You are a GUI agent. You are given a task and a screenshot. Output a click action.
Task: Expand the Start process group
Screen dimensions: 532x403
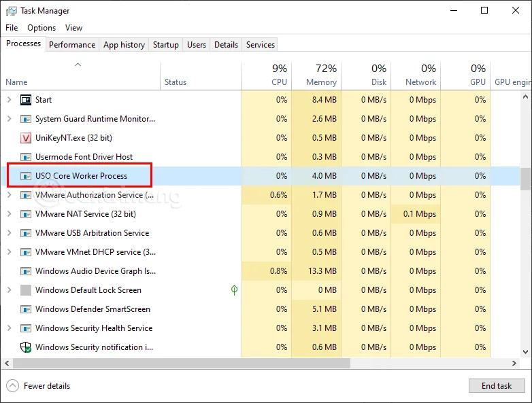(9, 100)
